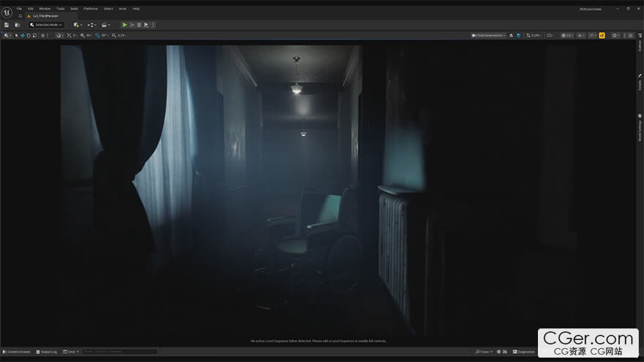Open the CineCameraActor viewport dropdown
This screenshot has width=644, height=362.
tap(488, 35)
